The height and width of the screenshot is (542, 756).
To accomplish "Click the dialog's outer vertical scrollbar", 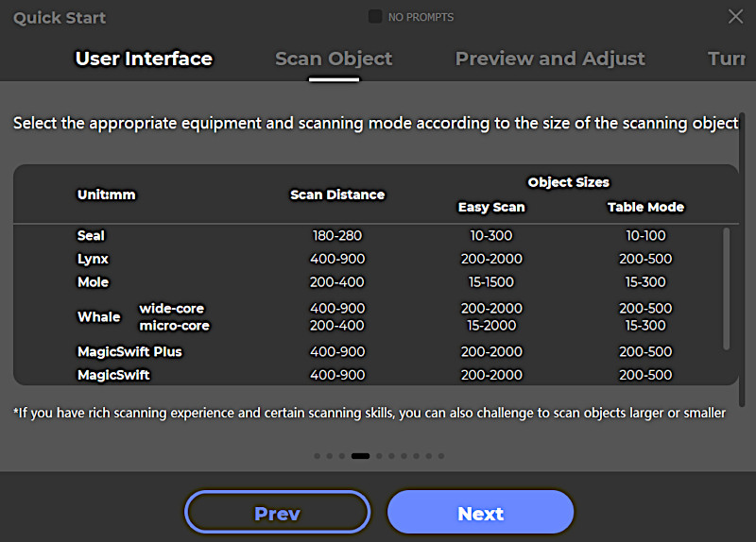I will click(x=742, y=261).
